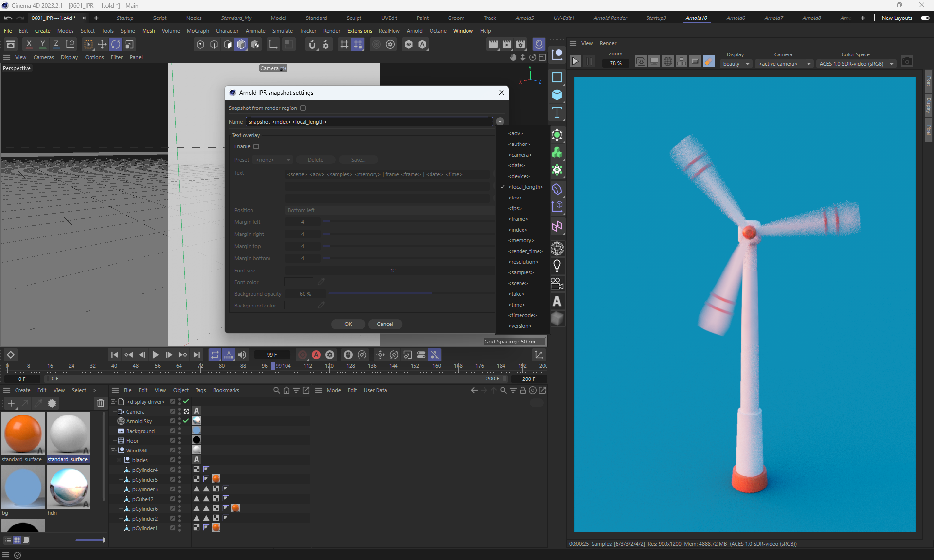Select the Rotate tool in toolbar
The width and height of the screenshot is (934, 560).
pos(116,44)
